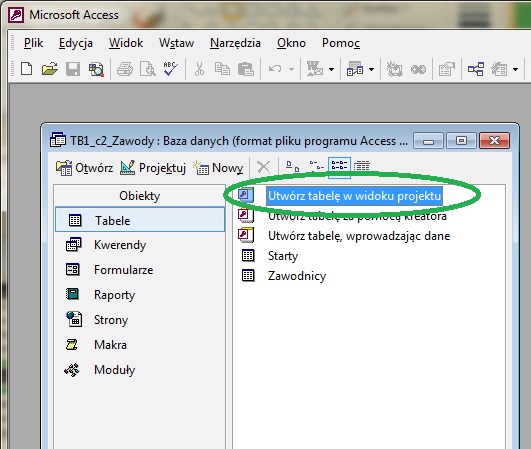Select Utwórz tabelę w widoku projektu
Image resolution: width=531 pixels, height=449 pixels.
(354, 196)
